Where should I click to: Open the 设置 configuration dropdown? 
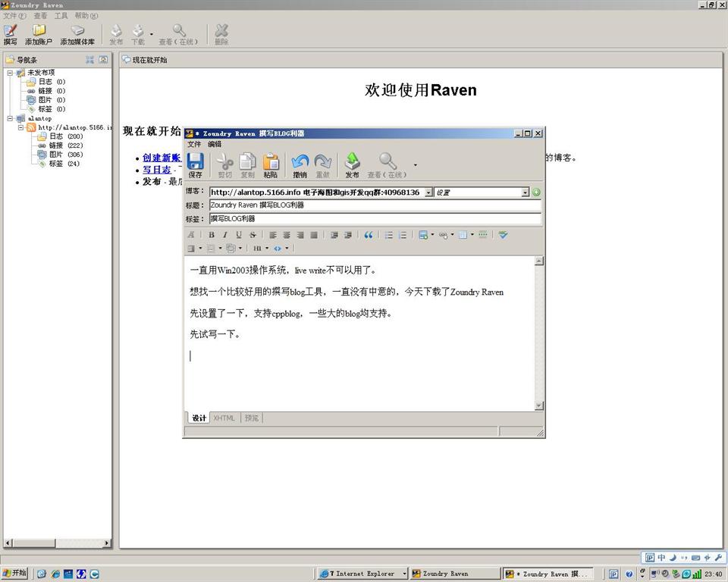525,192
